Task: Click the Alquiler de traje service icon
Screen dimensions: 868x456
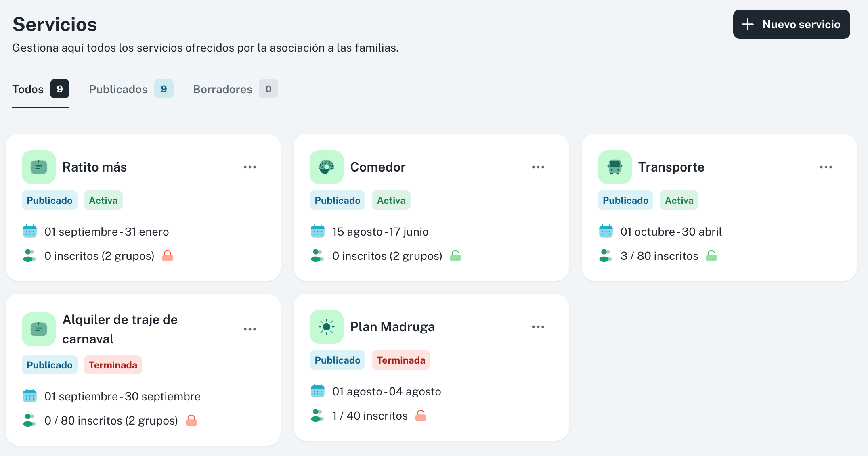Action: [39, 329]
